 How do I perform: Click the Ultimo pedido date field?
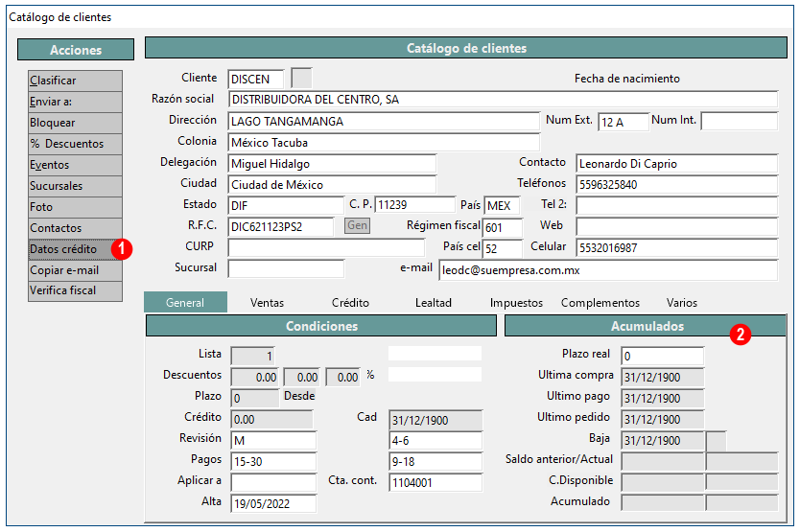coord(663,419)
